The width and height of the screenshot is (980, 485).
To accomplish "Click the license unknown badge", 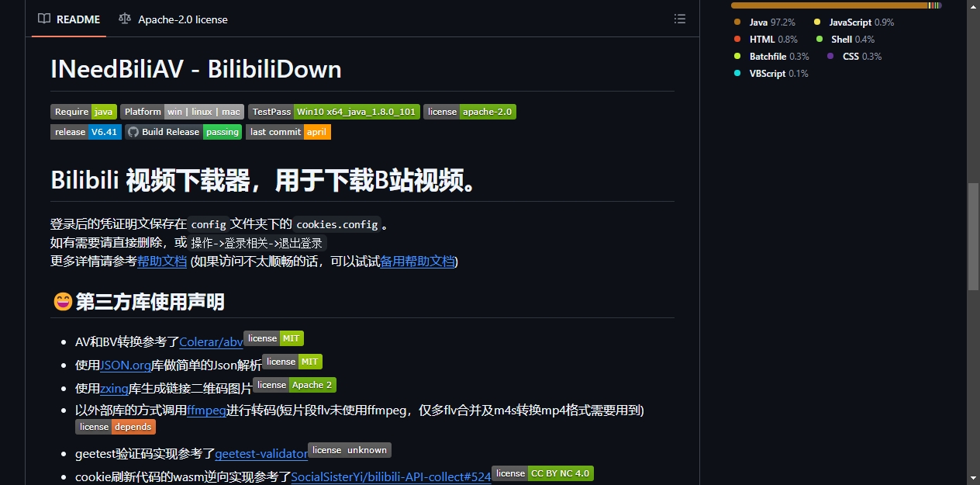I will pos(350,450).
